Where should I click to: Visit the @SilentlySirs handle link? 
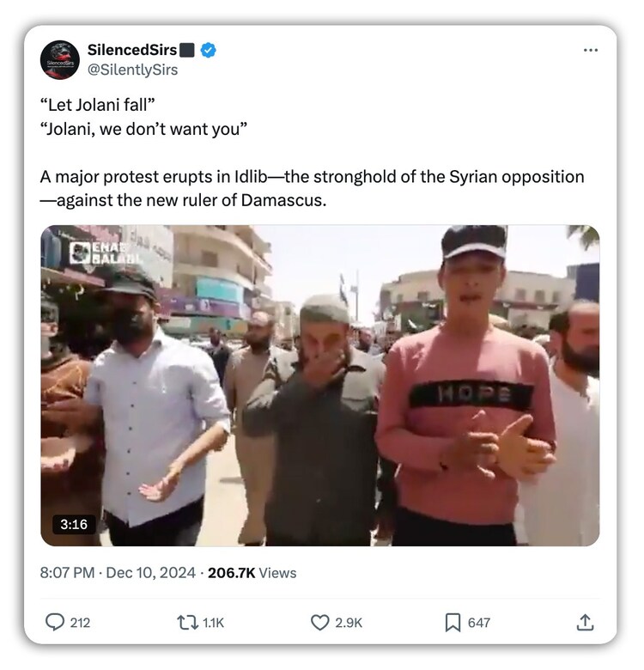[132, 70]
